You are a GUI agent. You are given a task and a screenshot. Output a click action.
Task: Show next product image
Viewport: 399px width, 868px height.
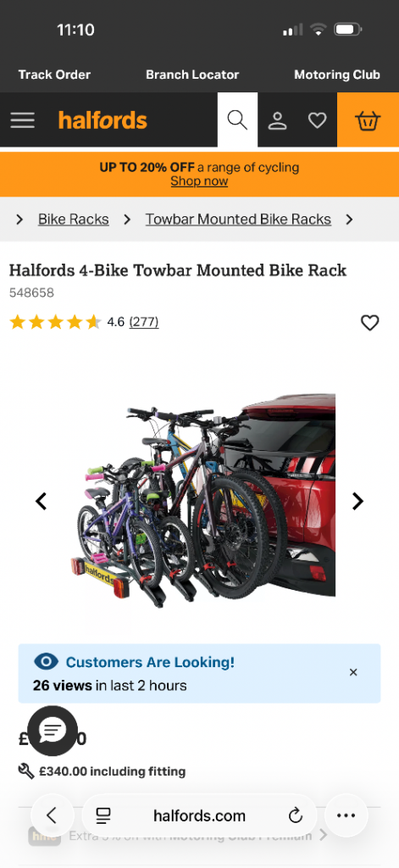coord(358,502)
